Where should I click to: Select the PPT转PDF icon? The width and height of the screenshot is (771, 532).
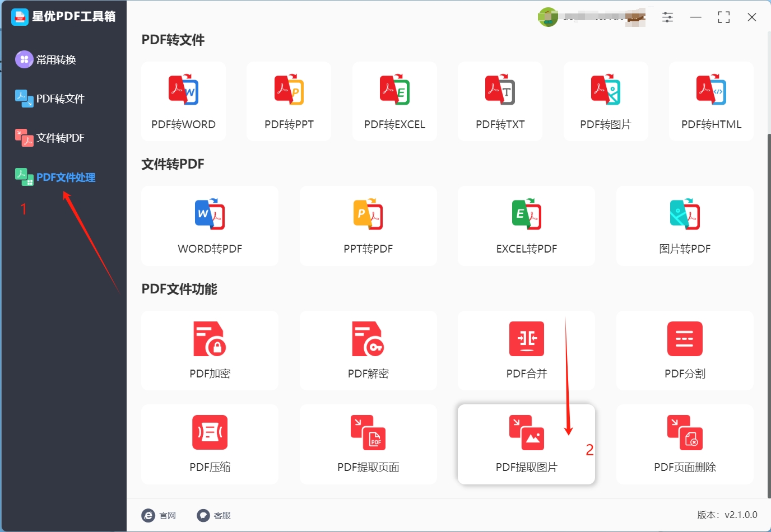[368, 214]
